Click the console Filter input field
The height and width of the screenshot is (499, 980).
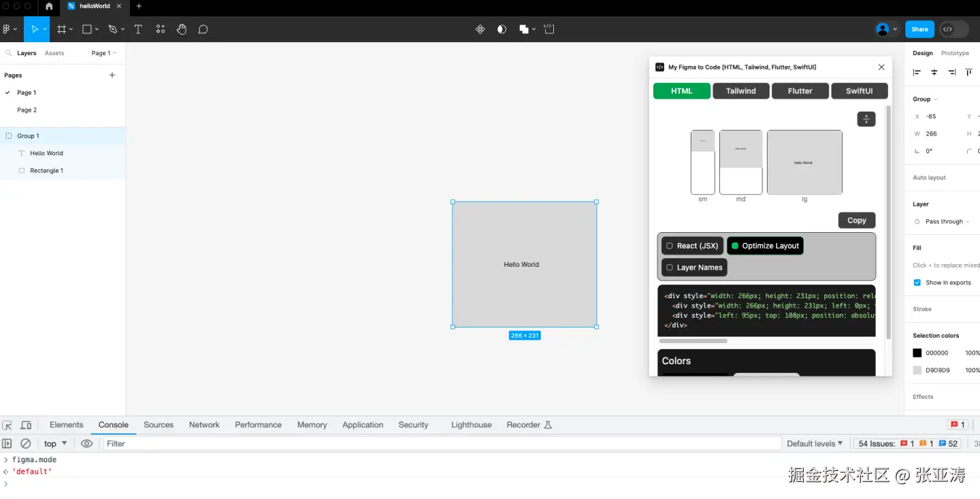(x=441, y=443)
